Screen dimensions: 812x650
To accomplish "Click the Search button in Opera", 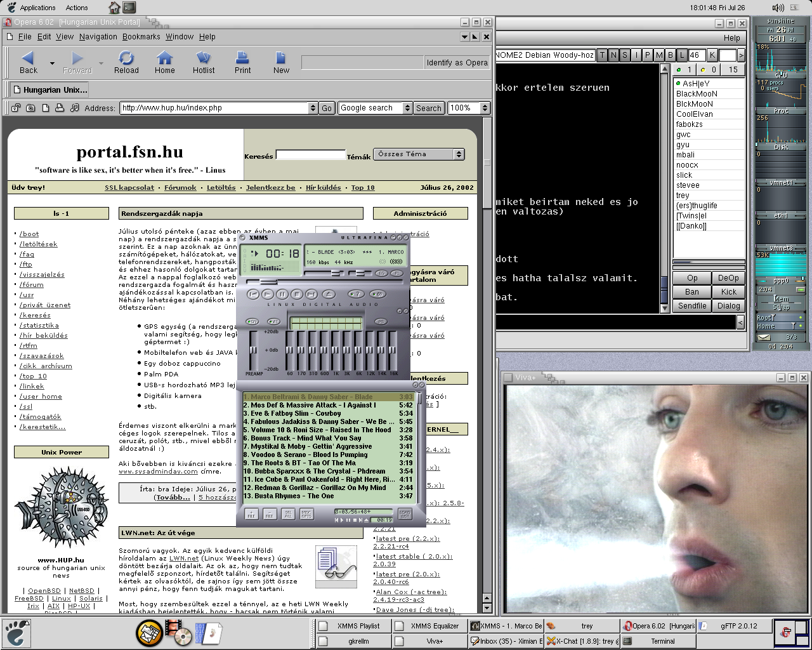I will [x=428, y=108].
